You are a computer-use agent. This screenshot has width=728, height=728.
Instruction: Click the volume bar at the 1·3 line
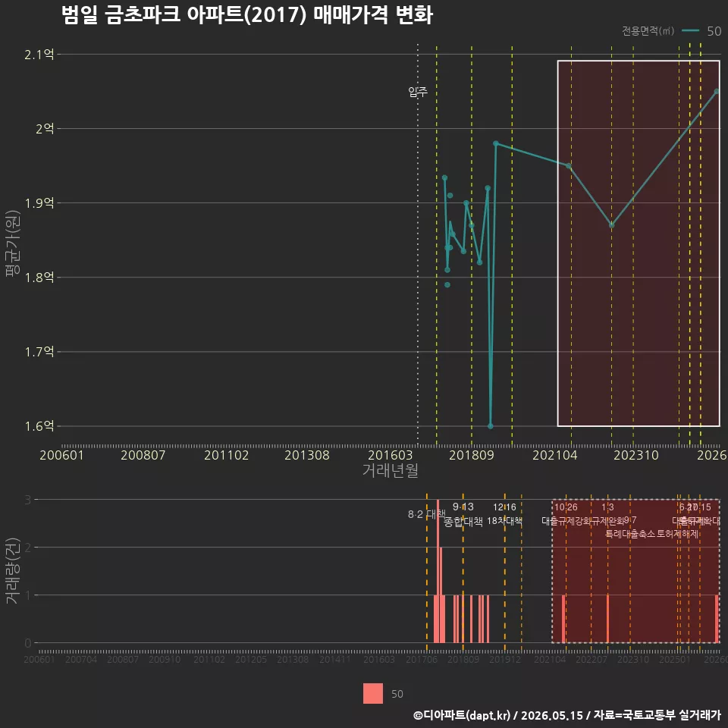coord(607,619)
